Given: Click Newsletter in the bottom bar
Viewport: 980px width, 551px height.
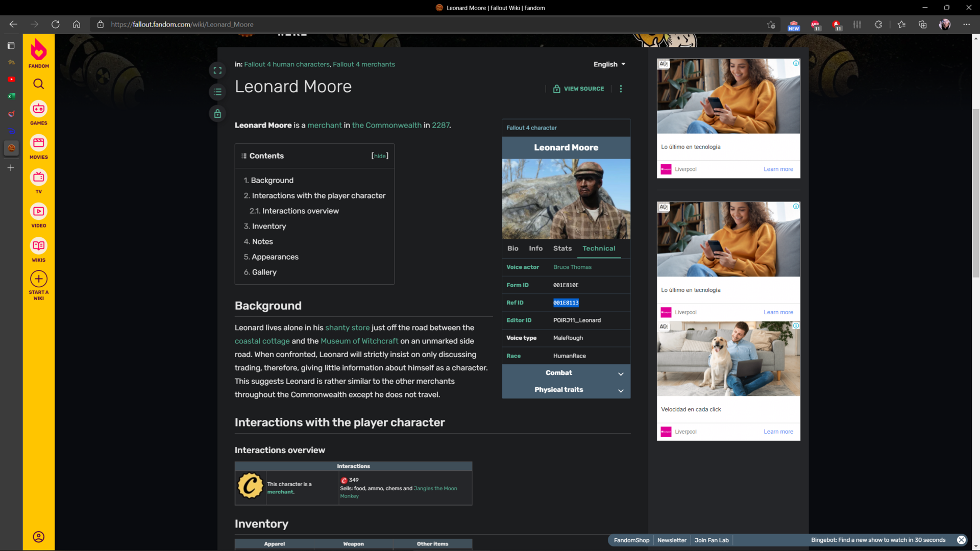Looking at the screenshot, I should [672, 540].
